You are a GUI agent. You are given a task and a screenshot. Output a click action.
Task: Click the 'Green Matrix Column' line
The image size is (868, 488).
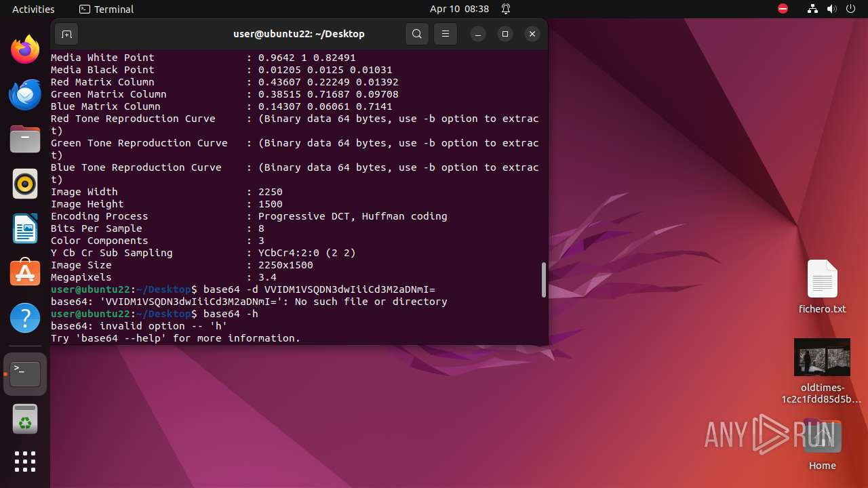click(224, 94)
